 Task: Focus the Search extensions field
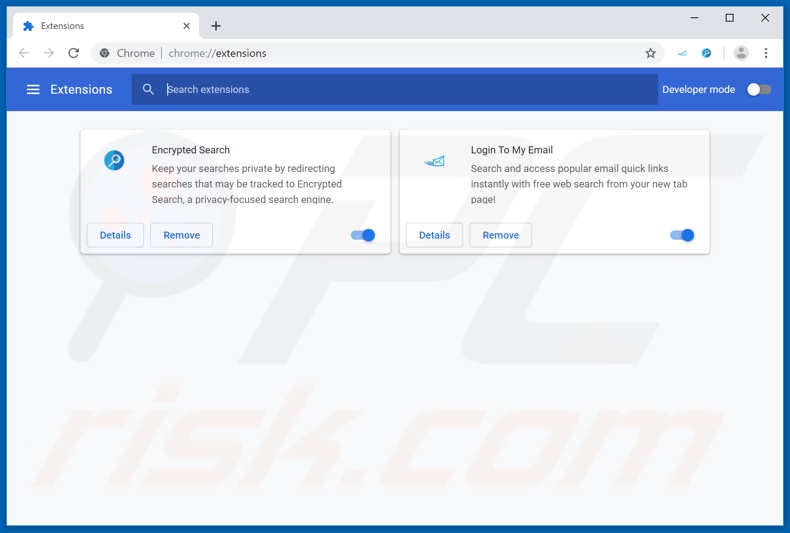tap(394, 90)
